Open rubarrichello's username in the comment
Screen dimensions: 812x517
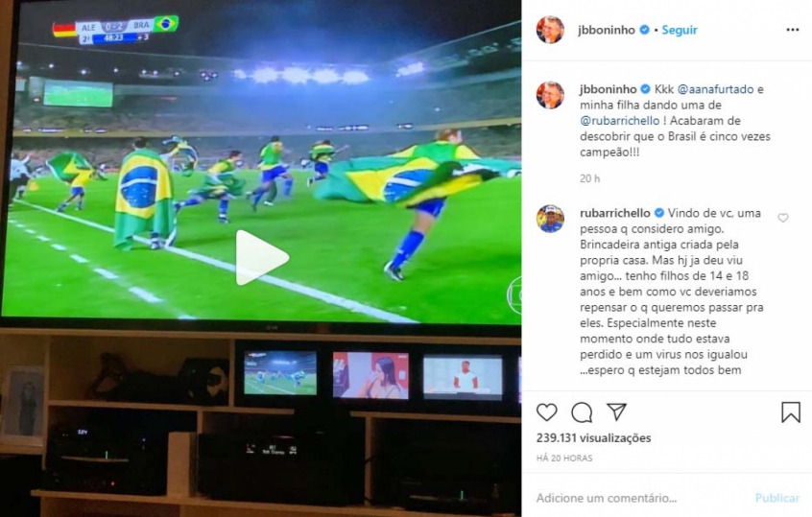pos(614,213)
